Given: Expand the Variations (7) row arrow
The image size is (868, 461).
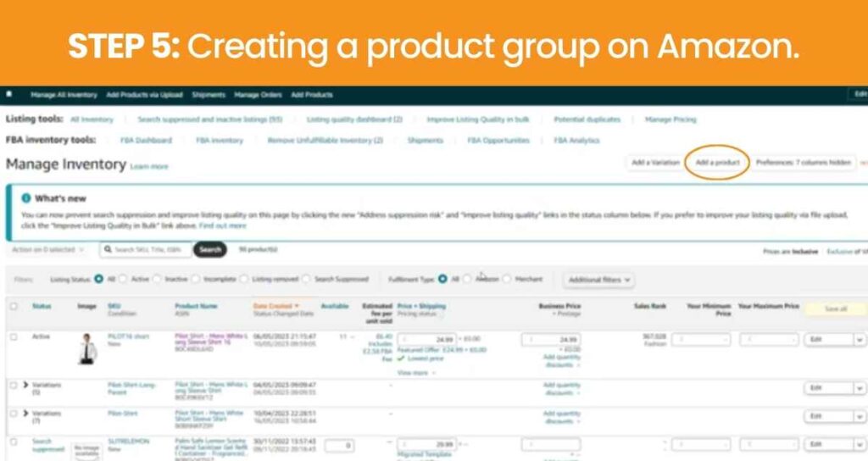Looking at the screenshot, I should [x=25, y=413].
